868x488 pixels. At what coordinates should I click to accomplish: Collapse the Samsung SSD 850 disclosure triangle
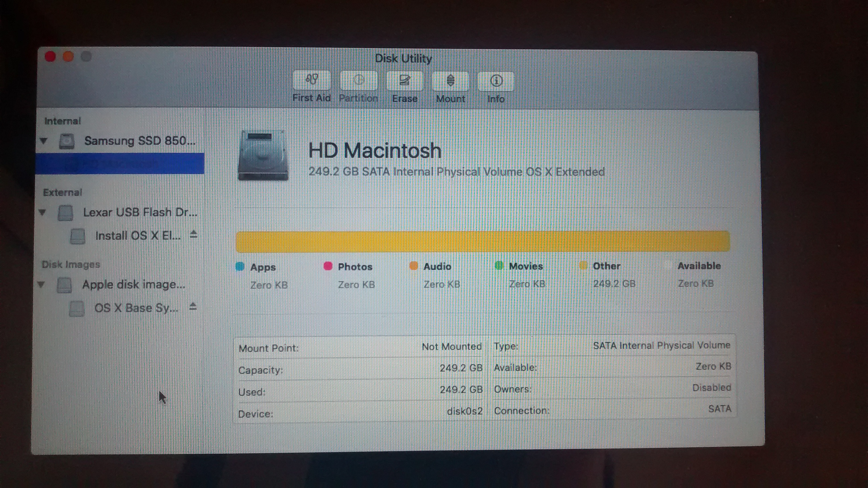click(44, 141)
